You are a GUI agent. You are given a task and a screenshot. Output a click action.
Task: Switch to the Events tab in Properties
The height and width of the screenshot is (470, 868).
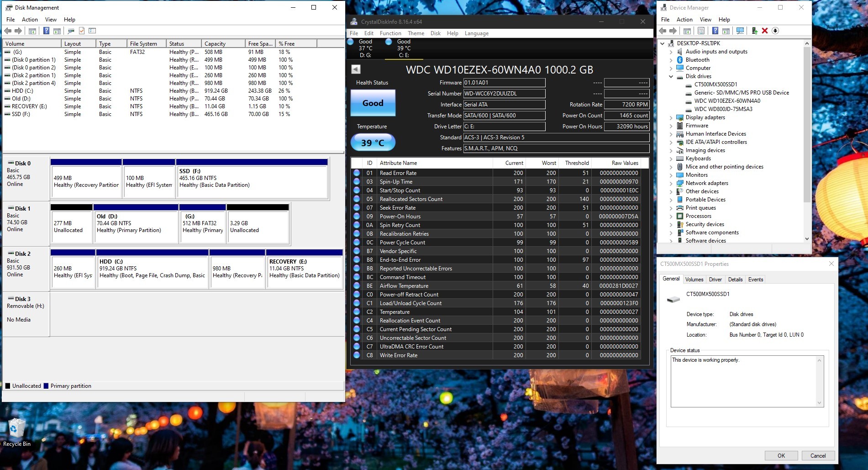click(x=756, y=280)
